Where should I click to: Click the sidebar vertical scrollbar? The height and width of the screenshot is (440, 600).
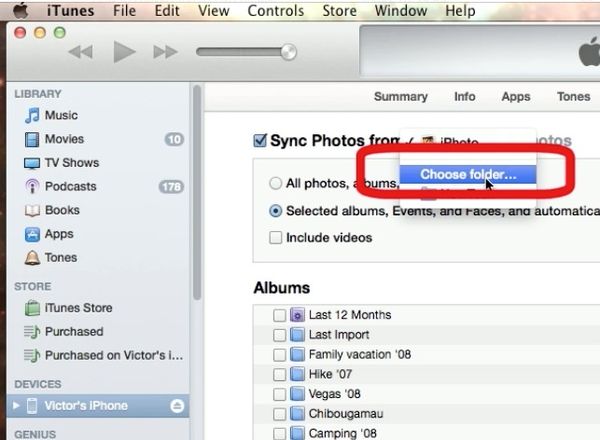coord(197,192)
